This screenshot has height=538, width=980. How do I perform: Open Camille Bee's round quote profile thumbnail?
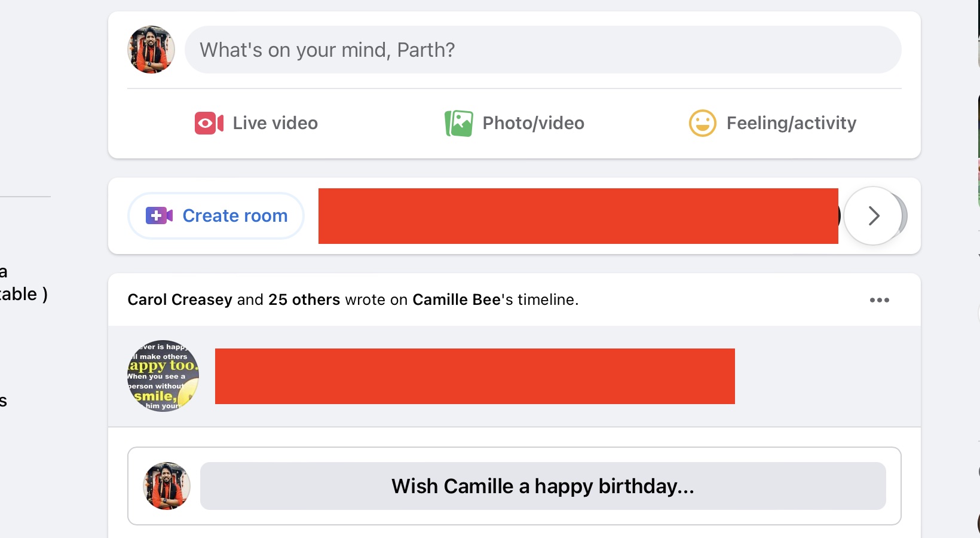[x=163, y=376]
